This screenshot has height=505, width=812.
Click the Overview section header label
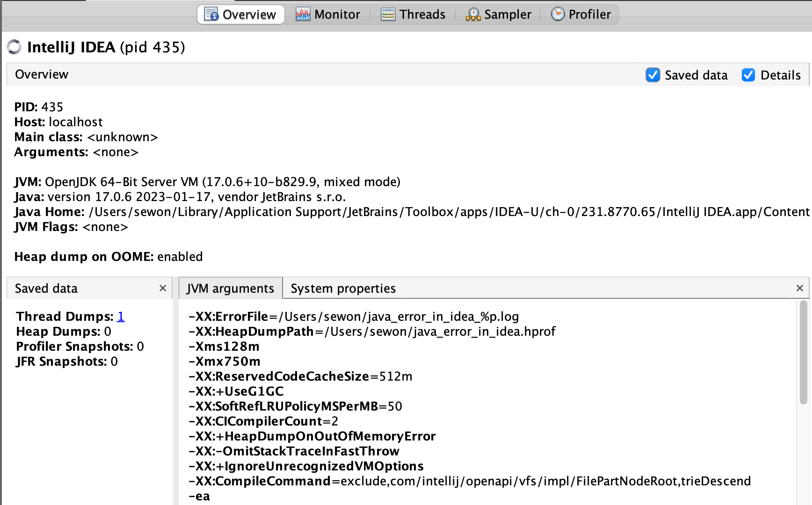click(42, 74)
